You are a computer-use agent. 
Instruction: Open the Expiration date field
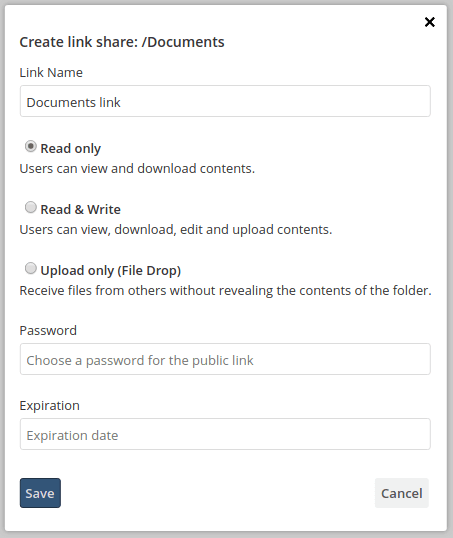point(225,434)
